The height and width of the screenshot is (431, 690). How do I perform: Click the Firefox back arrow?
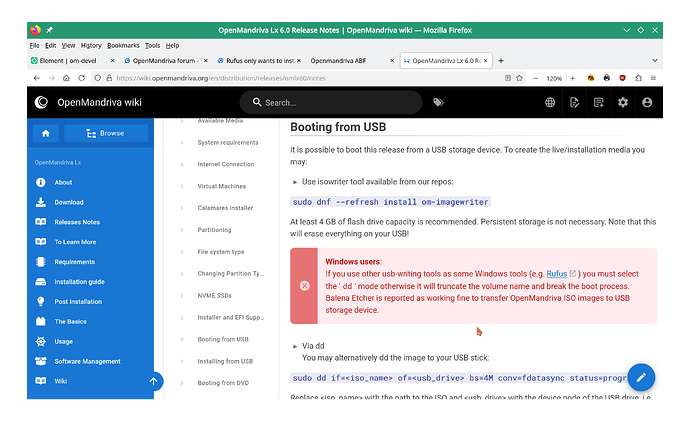click(37, 78)
